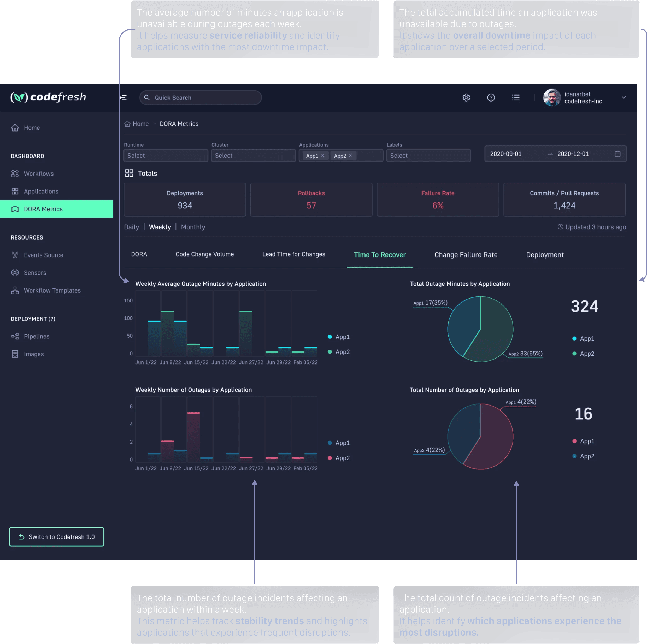Open the Cluster select dropdown

click(253, 156)
